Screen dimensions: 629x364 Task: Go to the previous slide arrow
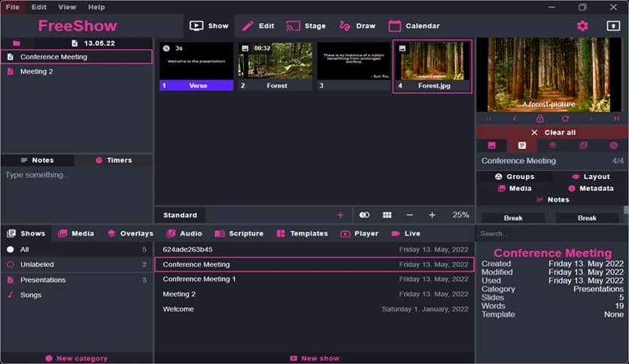[515, 119]
